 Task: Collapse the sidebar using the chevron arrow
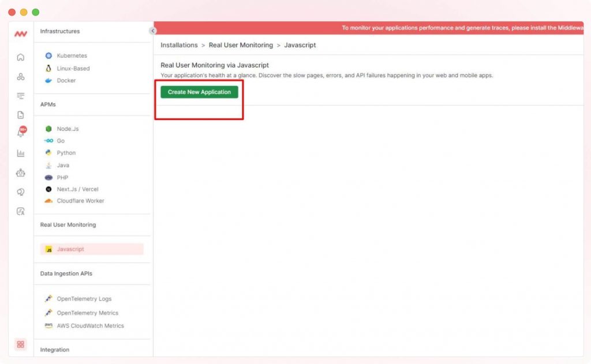(x=153, y=30)
